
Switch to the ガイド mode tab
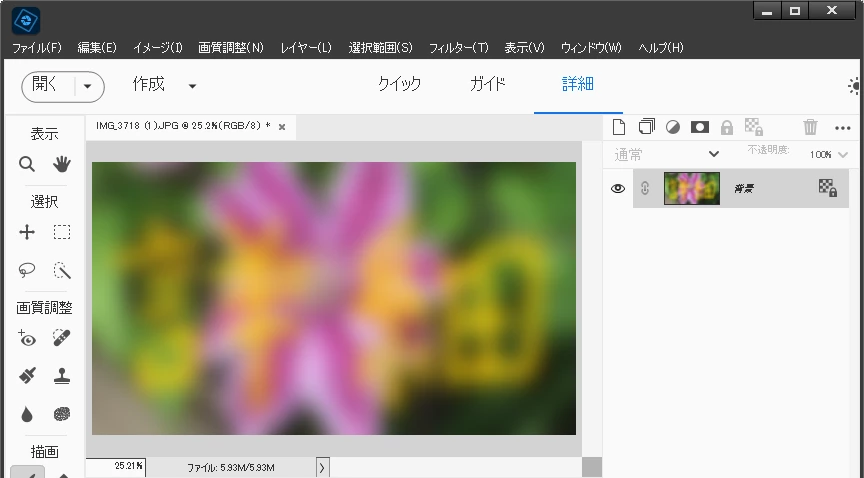point(488,84)
